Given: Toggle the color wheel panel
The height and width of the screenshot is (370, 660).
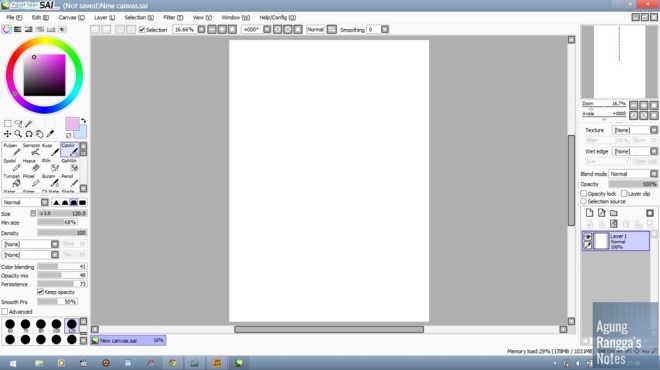Looking at the screenshot, I should tap(6, 29).
